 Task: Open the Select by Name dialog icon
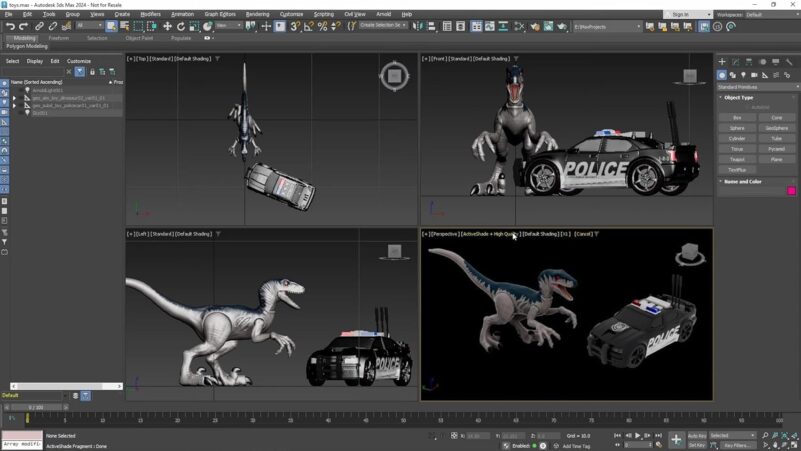pos(124,26)
